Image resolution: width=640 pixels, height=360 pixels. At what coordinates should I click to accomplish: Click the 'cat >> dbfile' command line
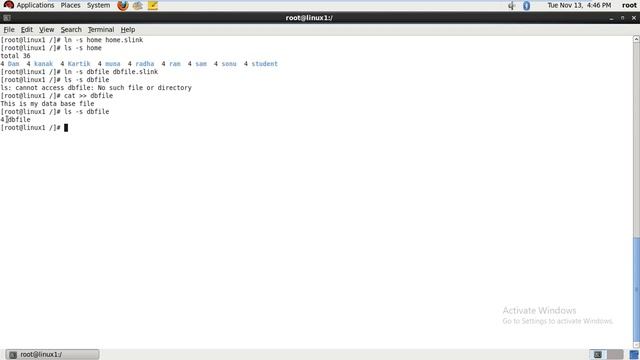(x=89, y=96)
